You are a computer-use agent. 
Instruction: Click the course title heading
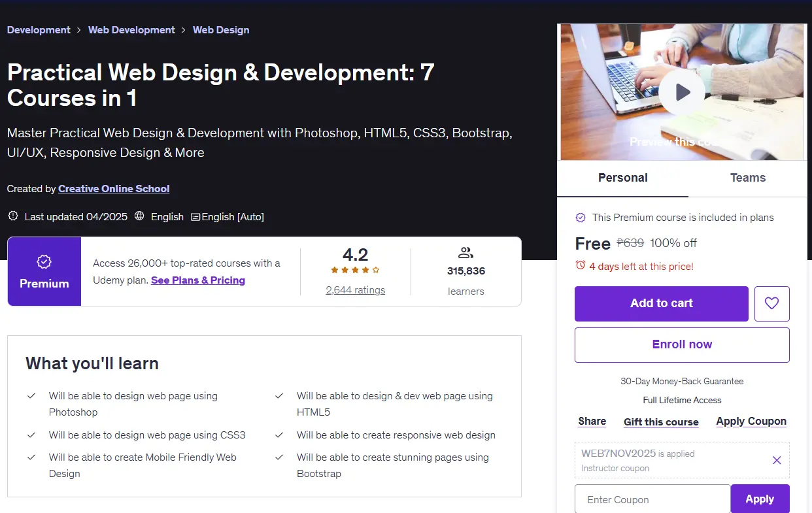[221, 85]
